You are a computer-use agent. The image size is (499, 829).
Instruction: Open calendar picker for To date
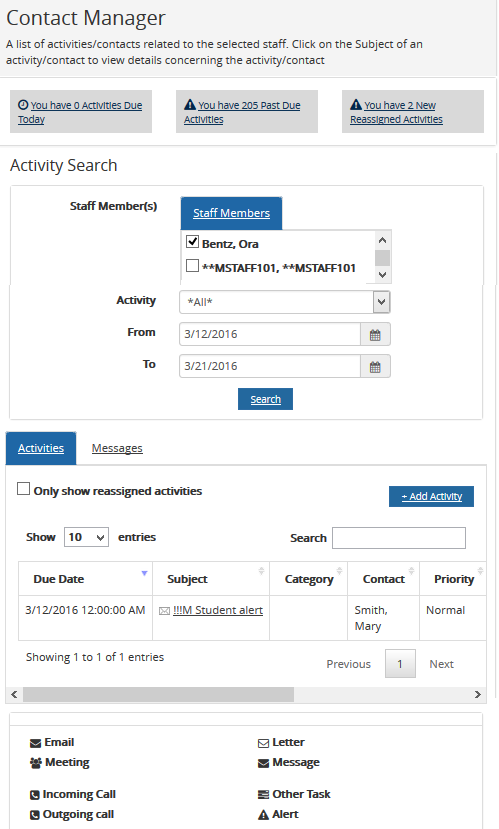tap(375, 366)
